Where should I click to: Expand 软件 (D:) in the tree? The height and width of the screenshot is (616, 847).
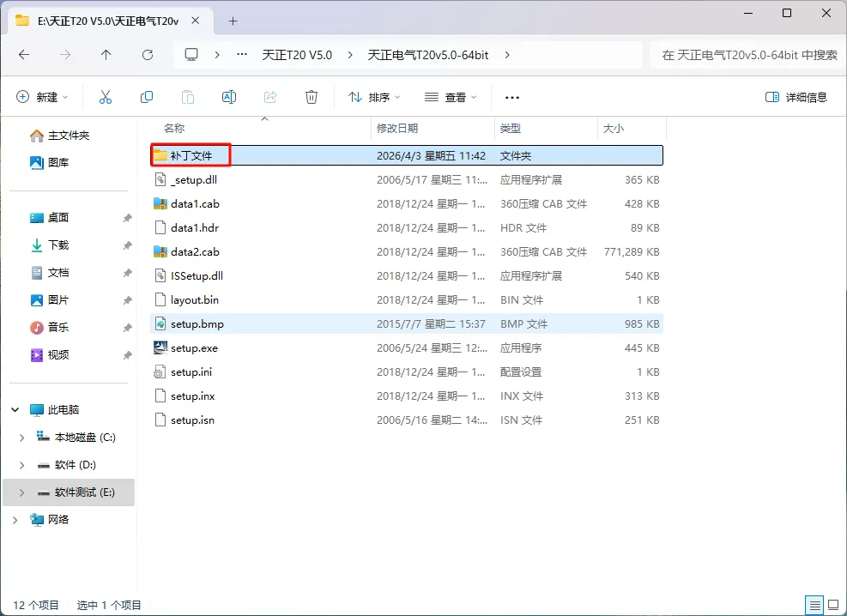pos(21,465)
